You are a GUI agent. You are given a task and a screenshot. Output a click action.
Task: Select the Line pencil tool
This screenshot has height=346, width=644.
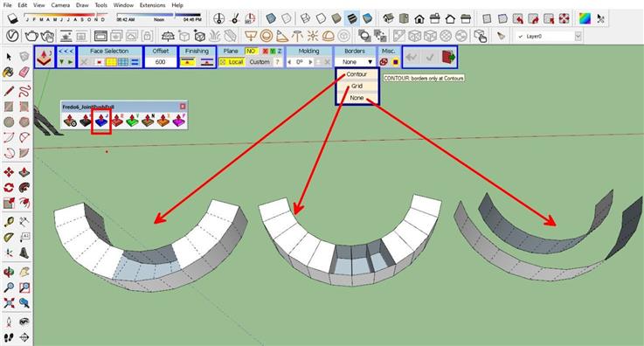[9, 91]
